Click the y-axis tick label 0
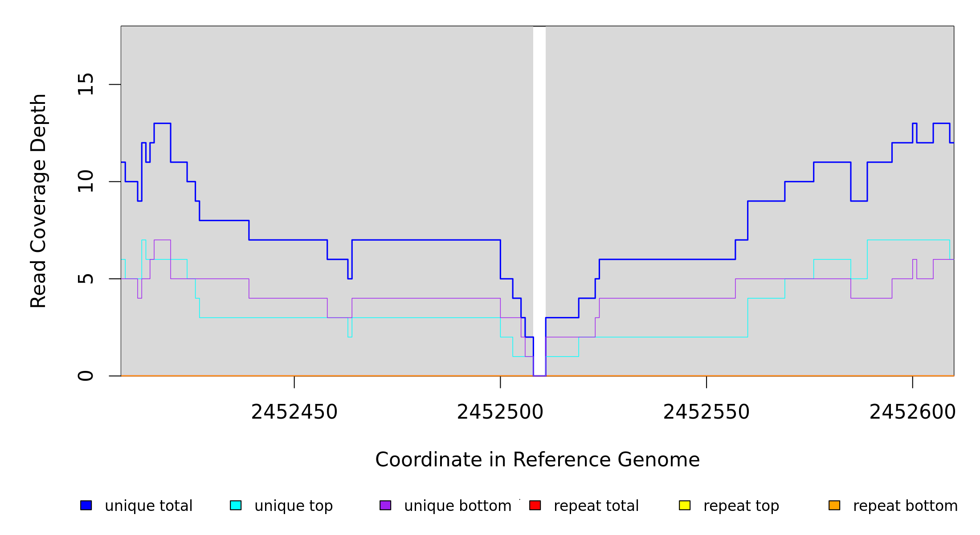This screenshot has width=980, height=535. click(x=86, y=376)
